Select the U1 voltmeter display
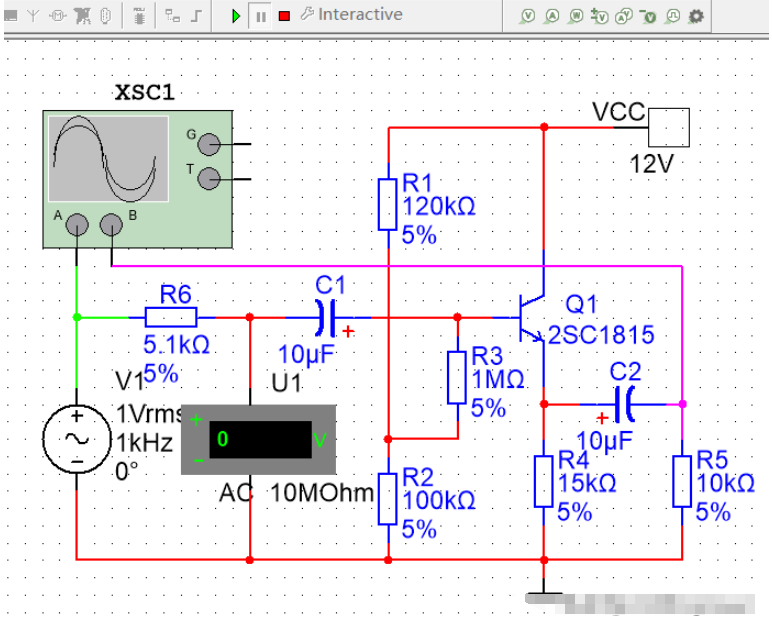Image resolution: width=772 pixels, height=620 pixels. pyautogui.click(x=258, y=439)
